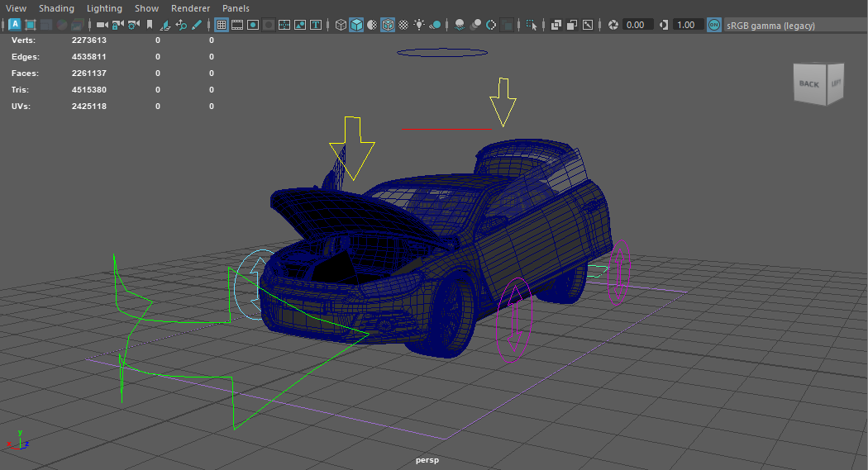Open the sRGB gamma view transform dropdown
This screenshot has width=868, height=470.
[x=770, y=26]
